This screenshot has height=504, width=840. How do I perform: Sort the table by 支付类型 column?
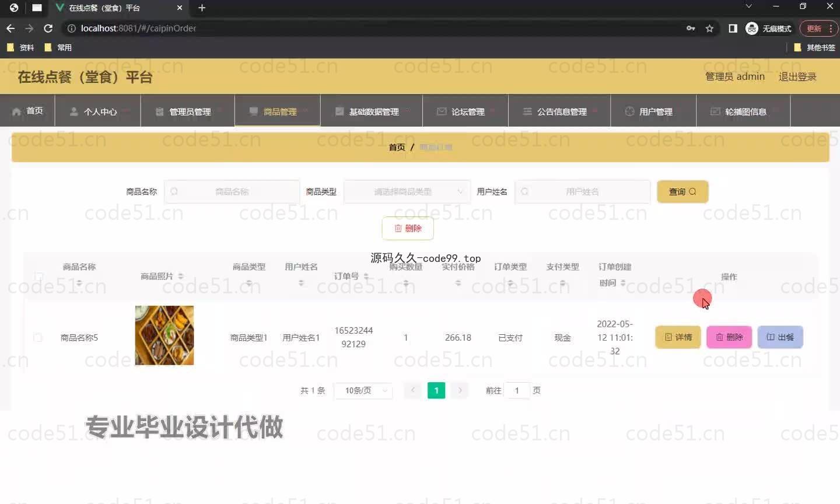click(562, 283)
